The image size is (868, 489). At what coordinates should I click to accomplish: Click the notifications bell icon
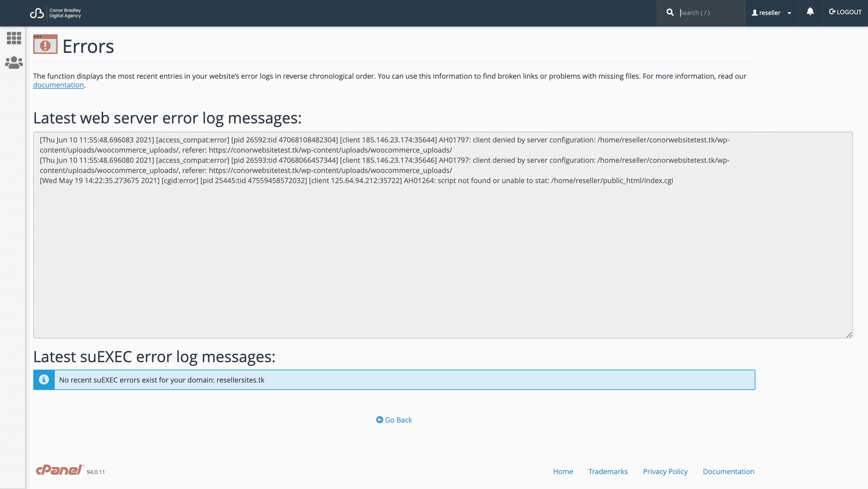[x=810, y=12]
